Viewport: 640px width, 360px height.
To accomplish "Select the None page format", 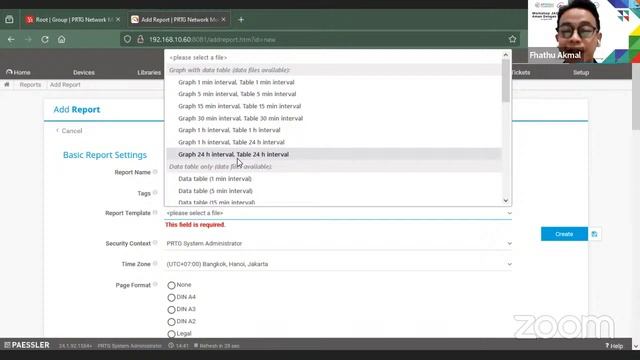I will tap(171, 285).
